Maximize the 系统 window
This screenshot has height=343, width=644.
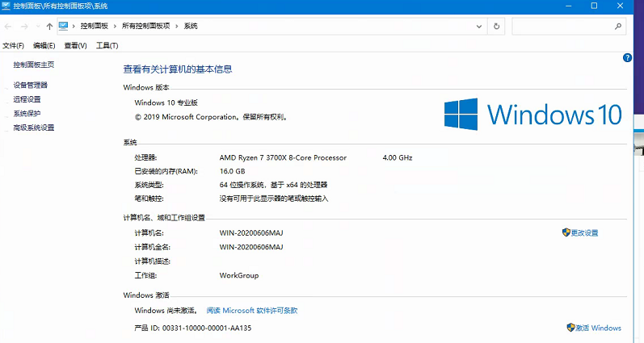click(x=594, y=6)
